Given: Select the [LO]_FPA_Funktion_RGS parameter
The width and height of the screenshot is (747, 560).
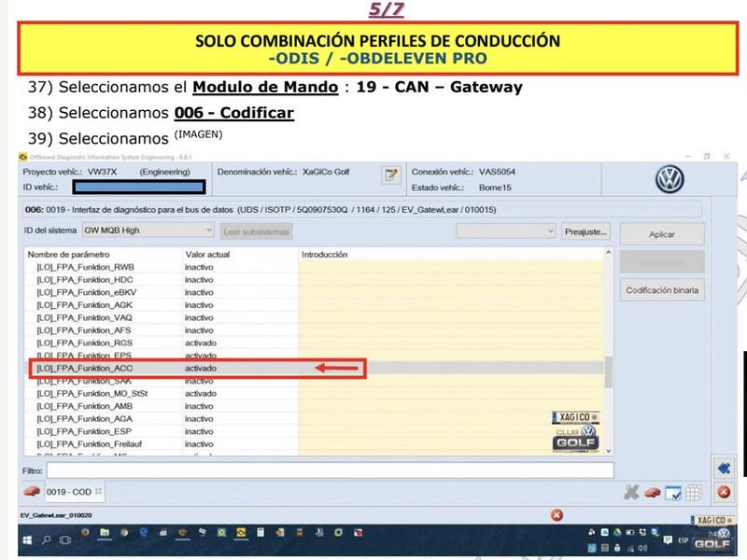Looking at the screenshot, I should (x=84, y=343).
